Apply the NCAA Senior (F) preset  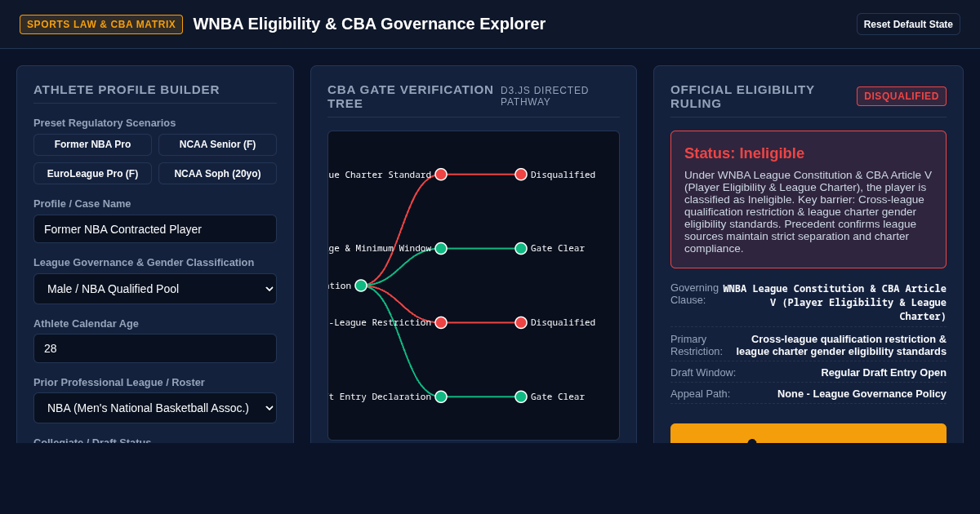click(x=217, y=144)
